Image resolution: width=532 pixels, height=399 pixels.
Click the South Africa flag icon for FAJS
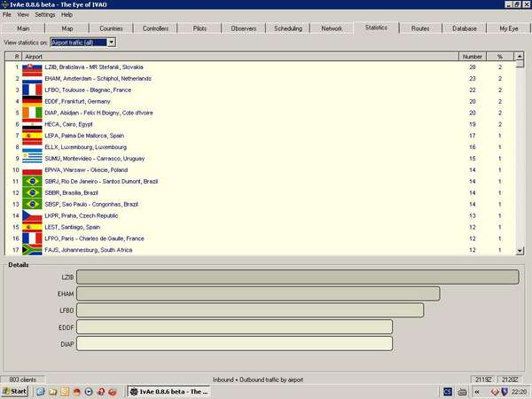click(32, 250)
